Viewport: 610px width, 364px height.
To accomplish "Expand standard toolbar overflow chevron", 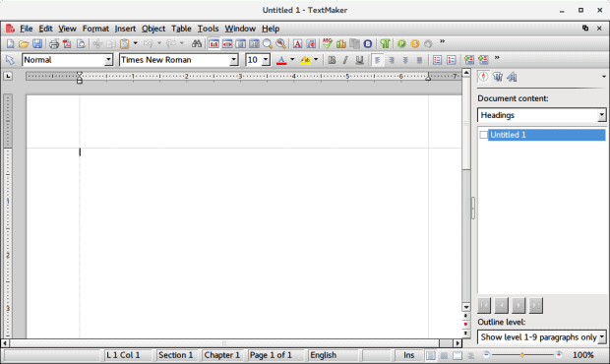I will pos(443,41).
